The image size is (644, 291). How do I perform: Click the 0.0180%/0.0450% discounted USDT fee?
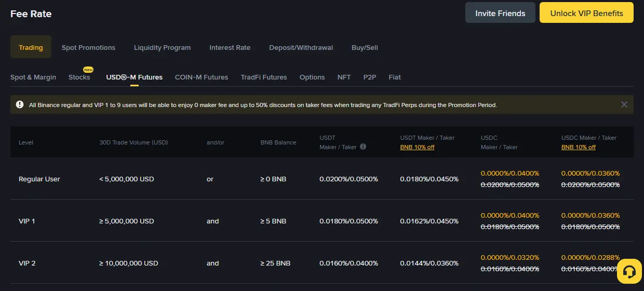click(430, 179)
